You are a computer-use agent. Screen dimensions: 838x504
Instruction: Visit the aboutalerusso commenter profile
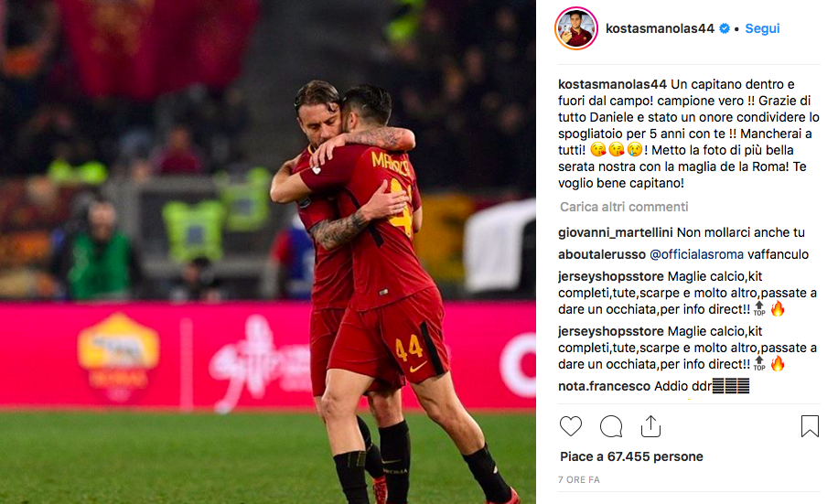[x=602, y=255]
